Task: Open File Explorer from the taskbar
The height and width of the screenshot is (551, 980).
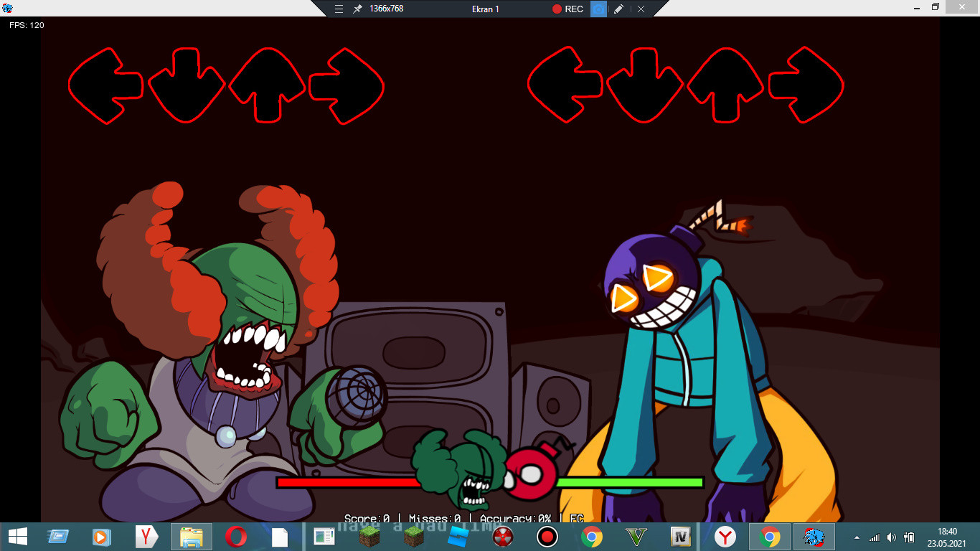Action: tap(191, 537)
